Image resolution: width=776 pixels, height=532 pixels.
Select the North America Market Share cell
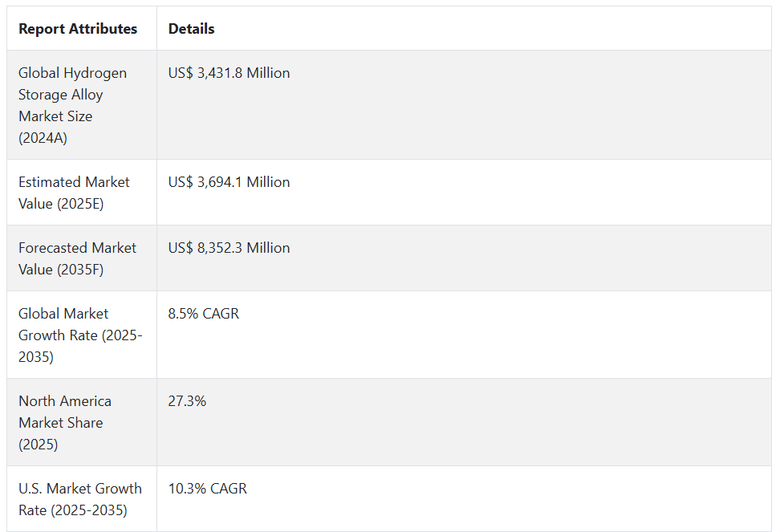tap(82, 423)
